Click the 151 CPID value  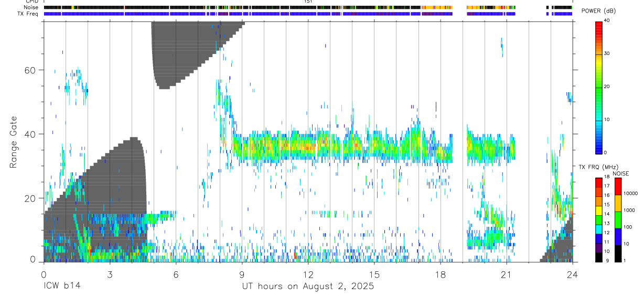[308, 2]
